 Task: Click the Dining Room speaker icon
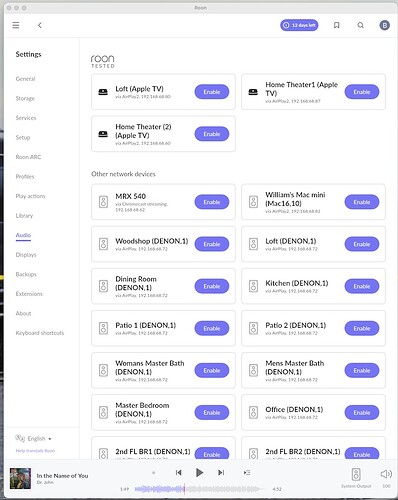point(103,286)
